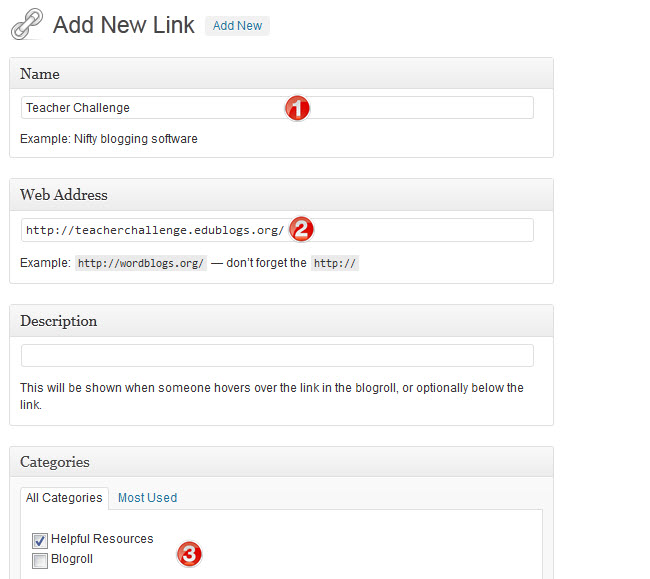Collapse the Name panel header
The height and width of the screenshot is (579, 650).
point(281,74)
